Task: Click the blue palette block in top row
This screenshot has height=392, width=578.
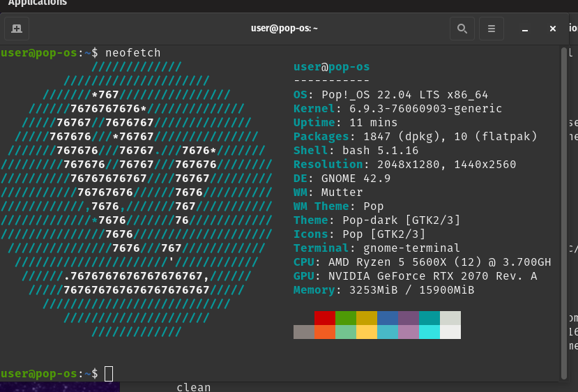Action: [388, 317]
